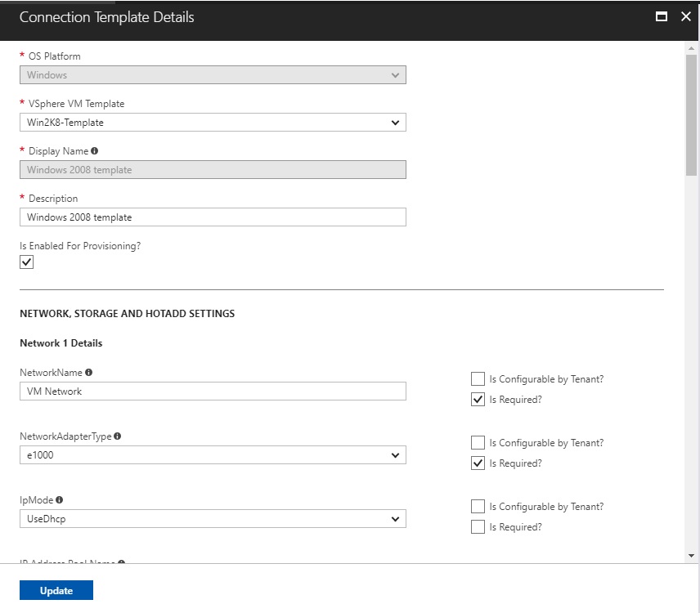The height and width of the screenshot is (613, 700).
Task: Check Is Required for IpMode
Action: tap(478, 527)
